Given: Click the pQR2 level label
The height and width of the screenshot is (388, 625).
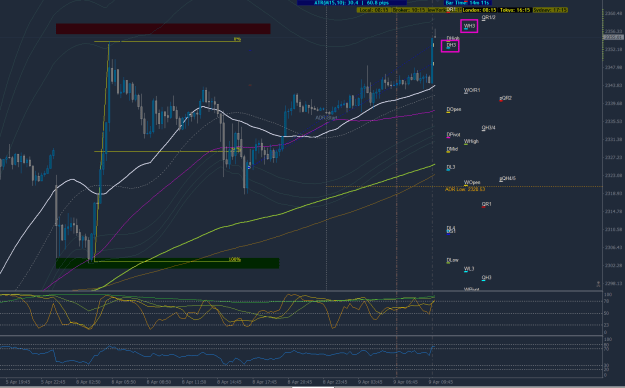Looking at the screenshot, I should pos(505,98).
